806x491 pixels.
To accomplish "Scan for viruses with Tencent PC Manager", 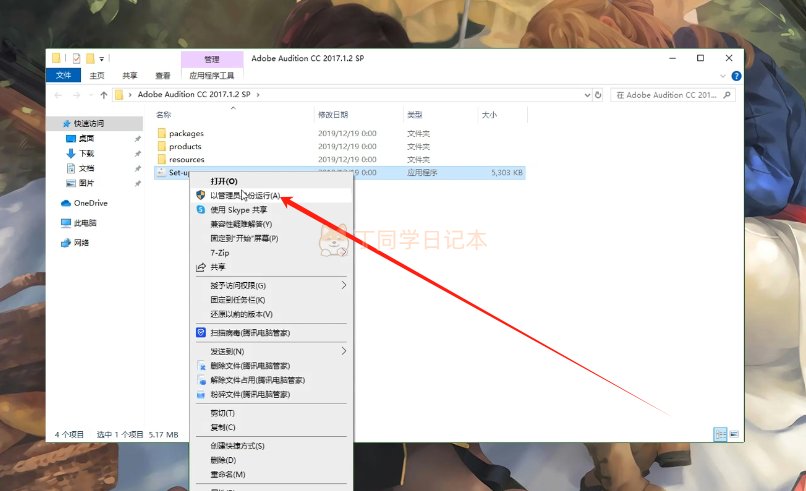I will (x=250, y=333).
